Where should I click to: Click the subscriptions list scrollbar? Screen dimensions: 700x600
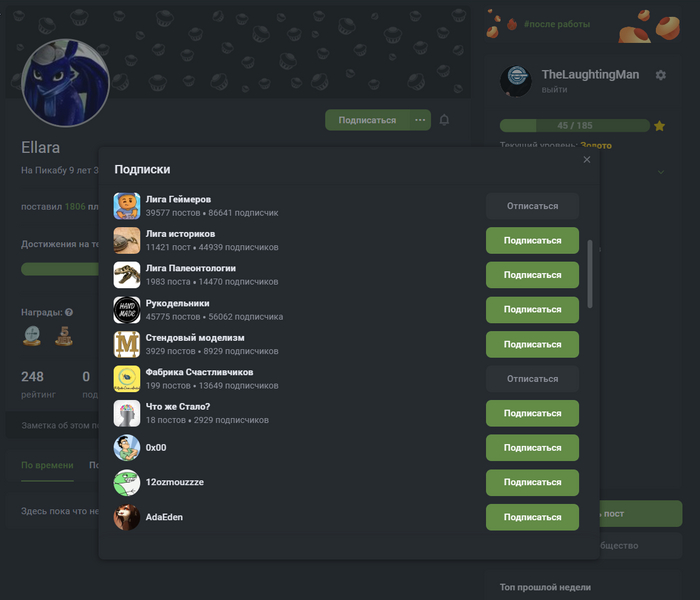(590, 274)
